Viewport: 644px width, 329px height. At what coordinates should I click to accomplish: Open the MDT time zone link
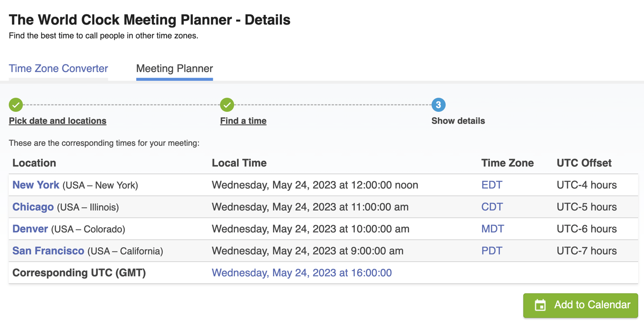493,229
